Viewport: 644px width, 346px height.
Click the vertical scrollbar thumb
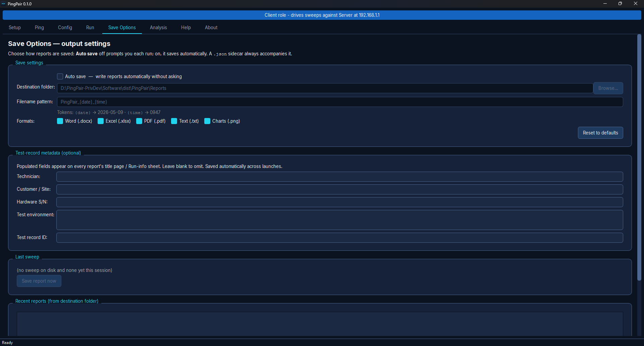[x=639, y=158]
